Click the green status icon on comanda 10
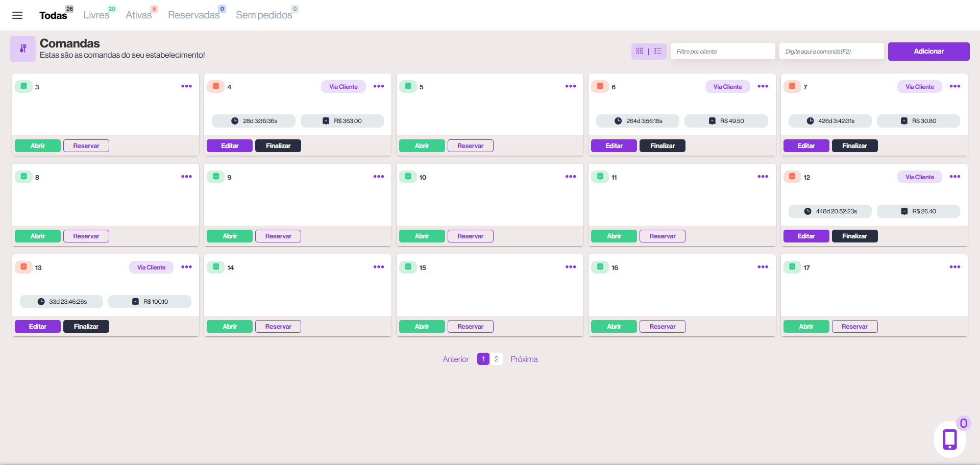Image resolution: width=980 pixels, height=465 pixels. click(408, 177)
